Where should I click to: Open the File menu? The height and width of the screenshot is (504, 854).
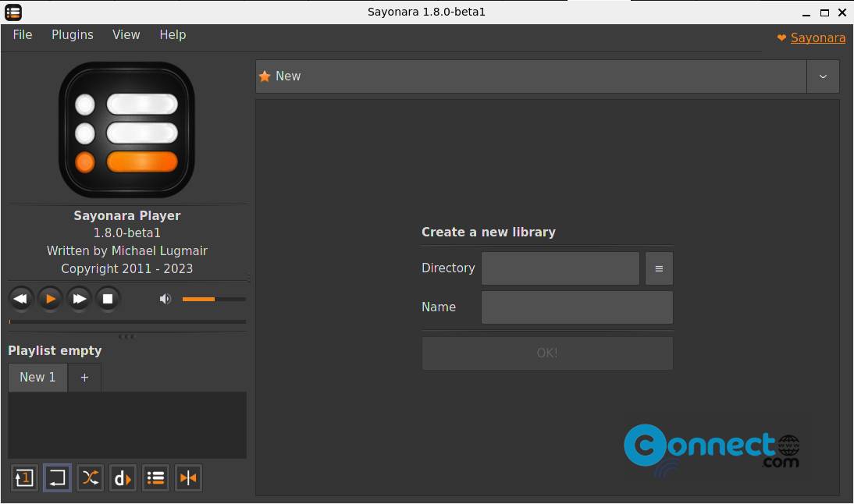coord(23,35)
